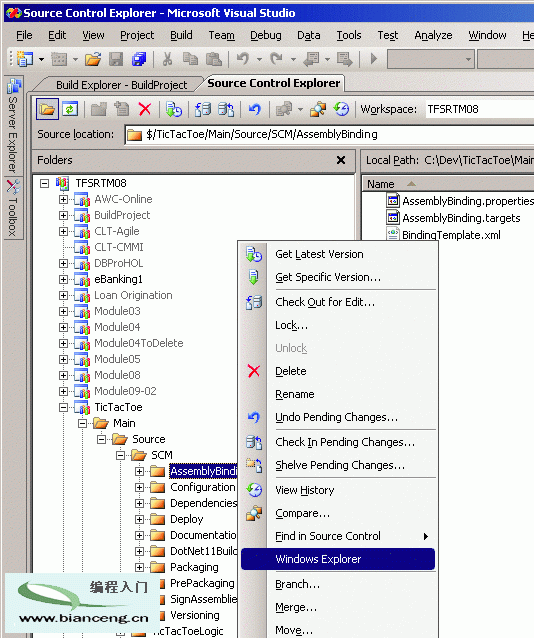Sort by the Name column header
The width and height of the screenshot is (534, 638).
[448, 184]
